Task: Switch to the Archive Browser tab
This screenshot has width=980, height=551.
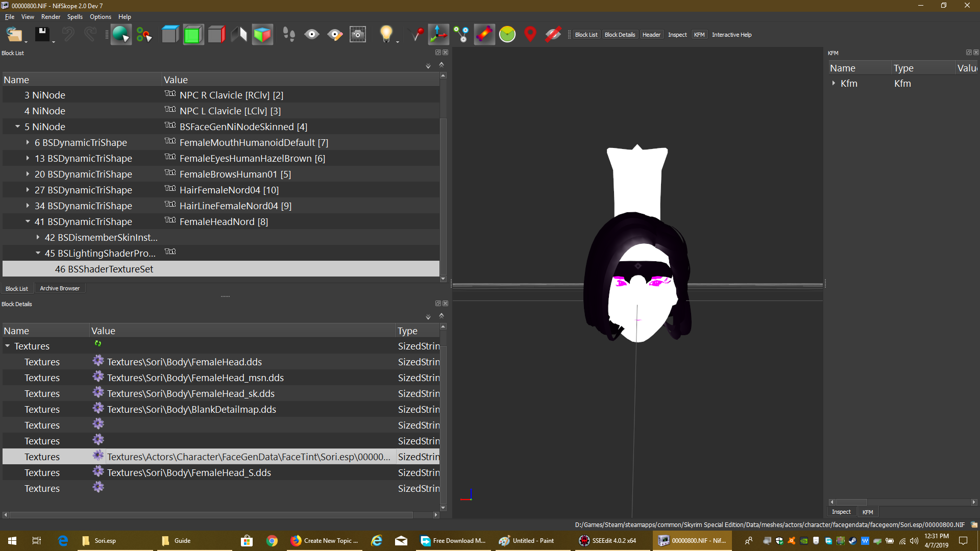Action: coord(60,288)
